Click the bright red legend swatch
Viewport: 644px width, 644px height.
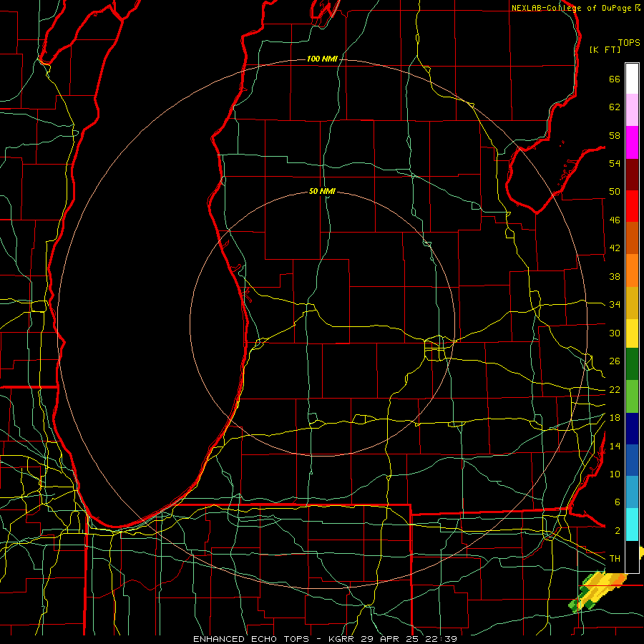(632, 206)
